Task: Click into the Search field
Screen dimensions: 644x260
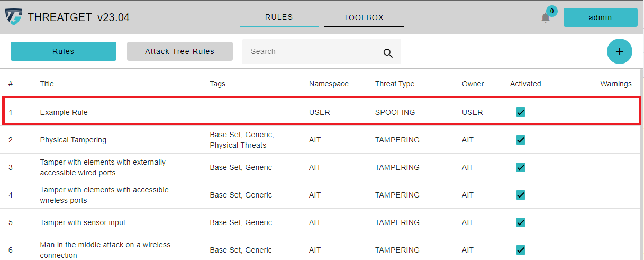Action: click(x=312, y=51)
